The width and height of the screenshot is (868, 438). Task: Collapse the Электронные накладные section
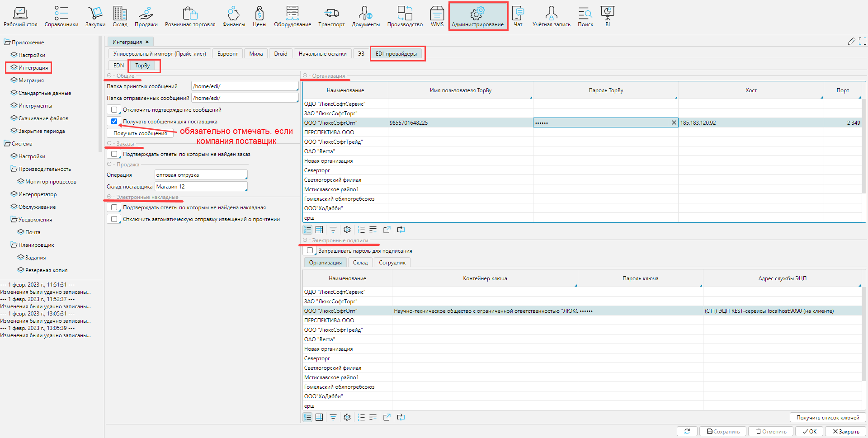pos(109,197)
